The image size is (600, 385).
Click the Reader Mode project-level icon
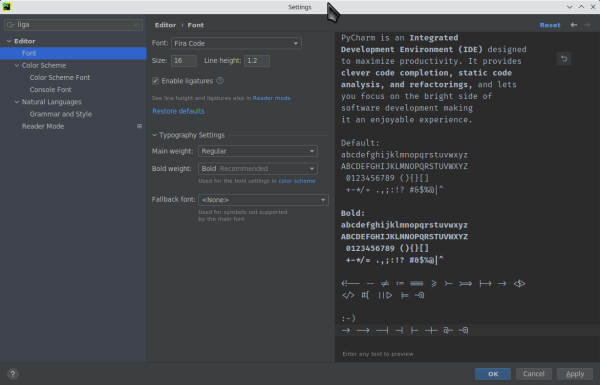(139, 126)
